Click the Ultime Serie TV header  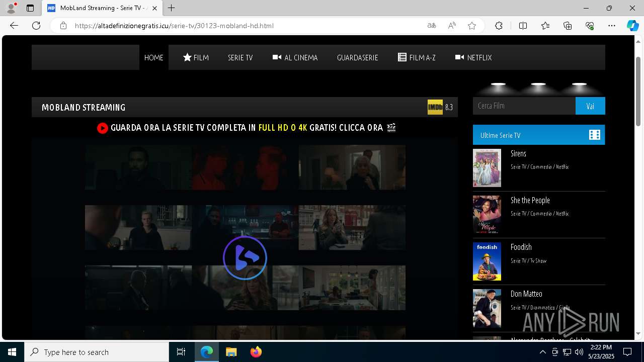(539, 135)
